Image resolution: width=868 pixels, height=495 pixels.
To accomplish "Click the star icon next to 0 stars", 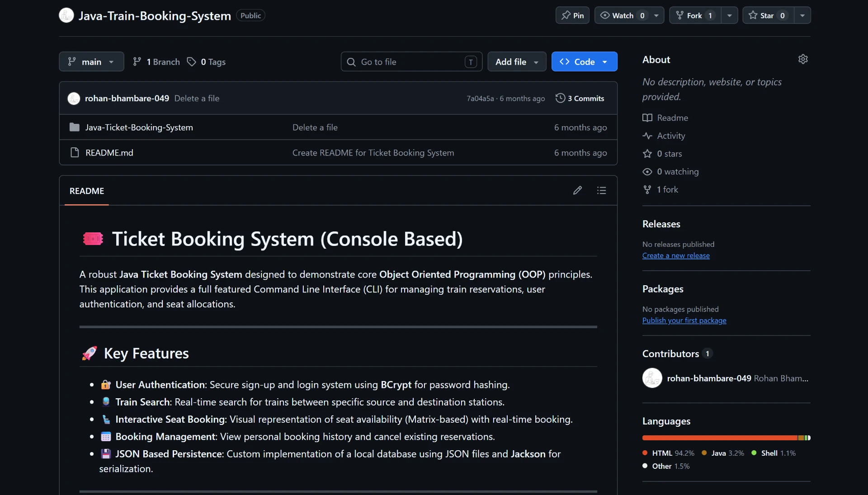I will (x=647, y=154).
